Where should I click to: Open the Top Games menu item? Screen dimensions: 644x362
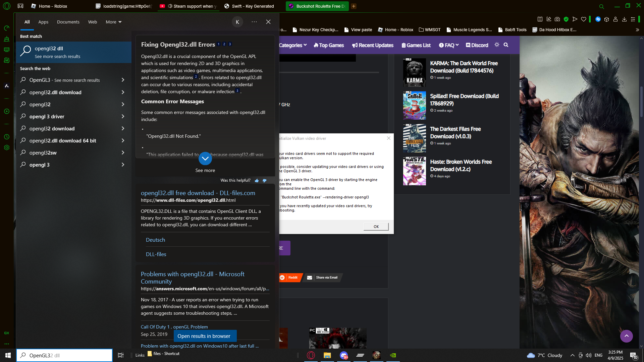[329, 45]
